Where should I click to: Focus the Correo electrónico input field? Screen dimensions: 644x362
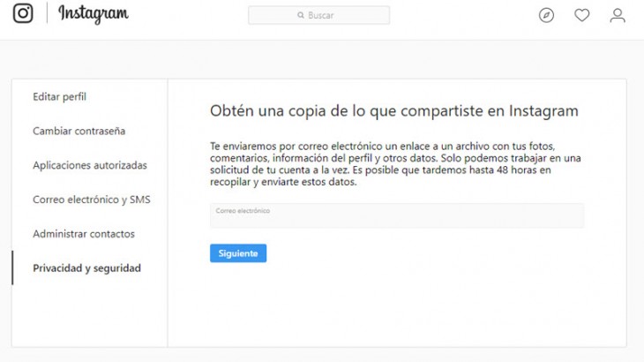tap(397, 215)
